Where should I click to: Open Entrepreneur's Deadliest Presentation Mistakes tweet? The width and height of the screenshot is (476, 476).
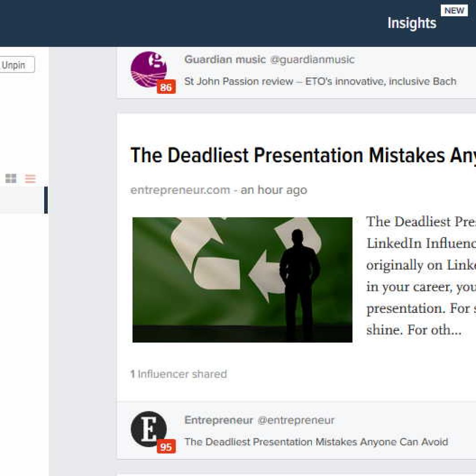pyautogui.click(x=316, y=442)
